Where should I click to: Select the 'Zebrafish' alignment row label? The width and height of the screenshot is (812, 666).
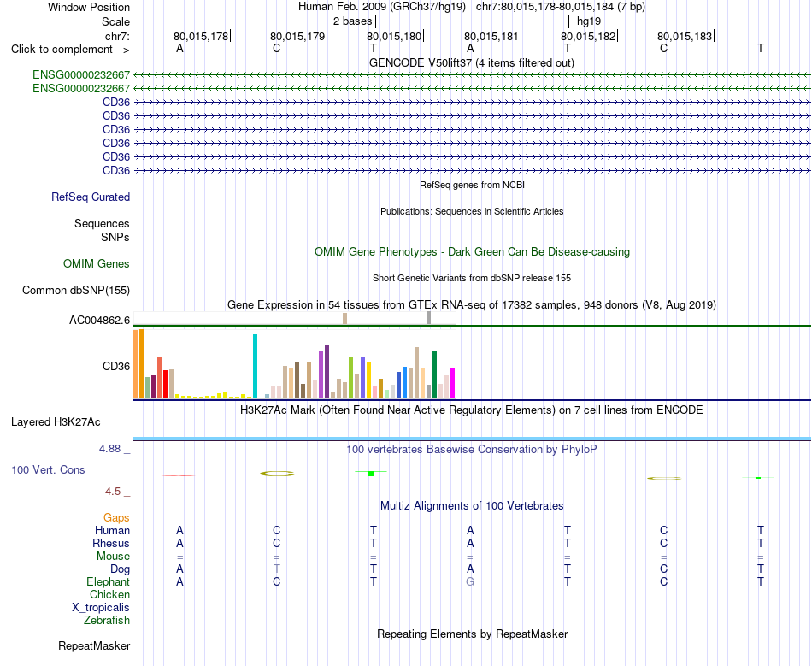107,620
